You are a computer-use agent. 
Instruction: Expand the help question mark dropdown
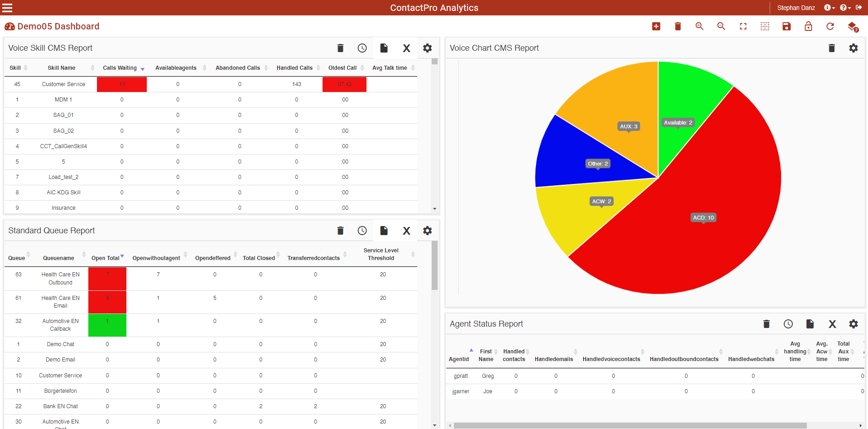tap(845, 8)
